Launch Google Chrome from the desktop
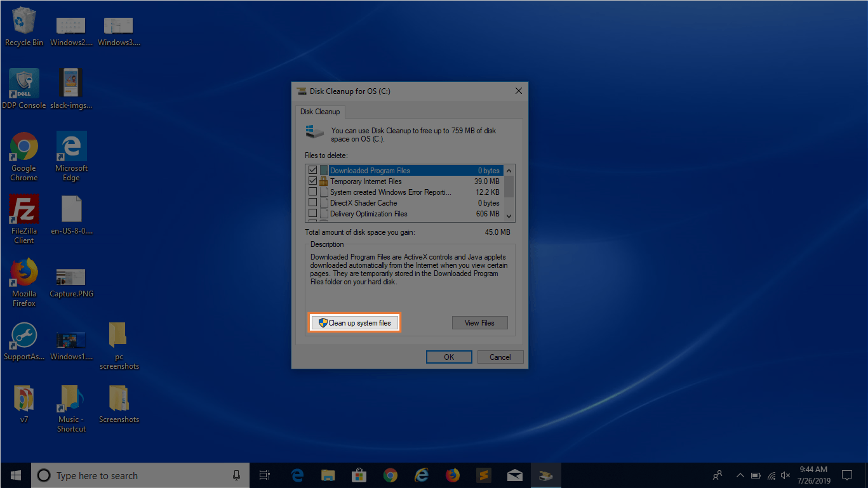 24,156
